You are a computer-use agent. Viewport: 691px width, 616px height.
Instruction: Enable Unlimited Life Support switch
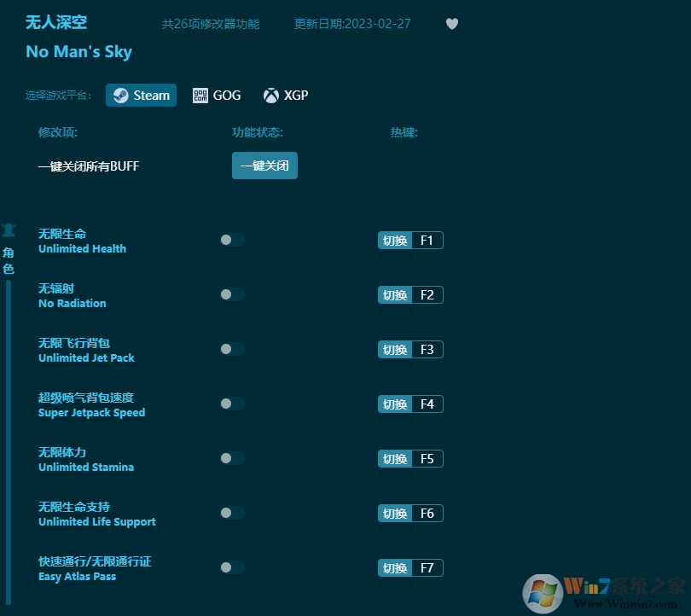(x=232, y=513)
